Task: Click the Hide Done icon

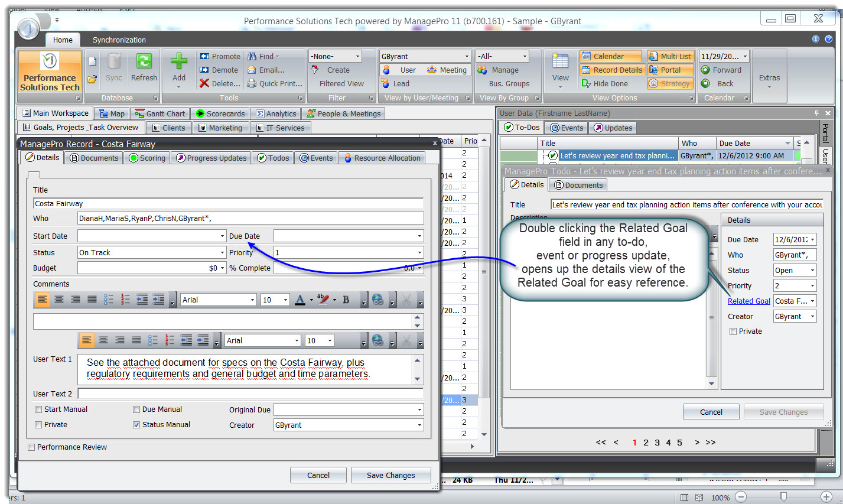Action: (x=586, y=83)
